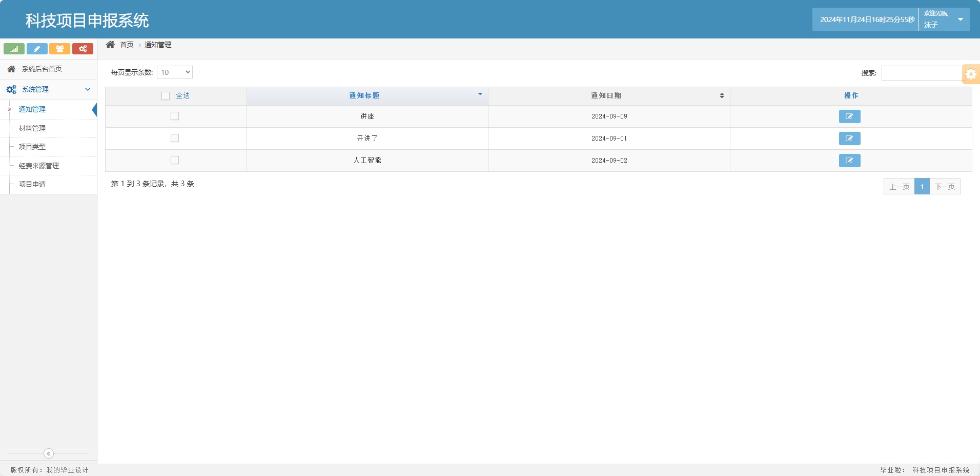
Task: Open settings via the red gears icon
Action: click(x=83, y=48)
